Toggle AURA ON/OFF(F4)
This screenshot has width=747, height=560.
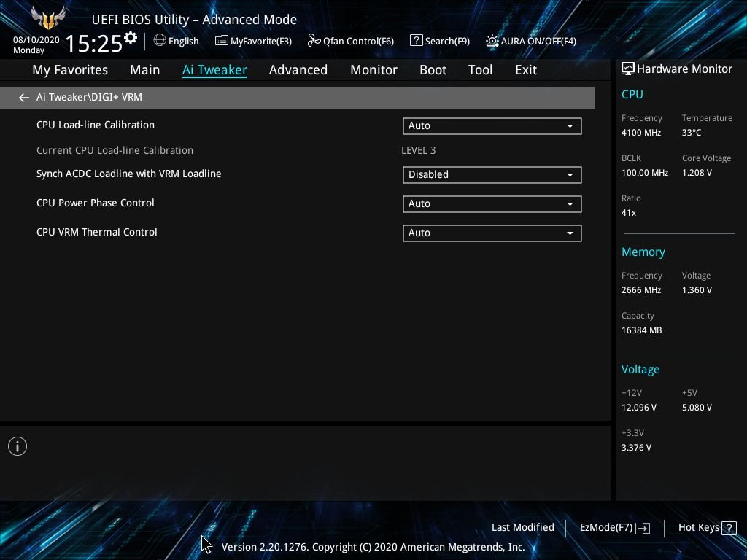pos(531,41)
